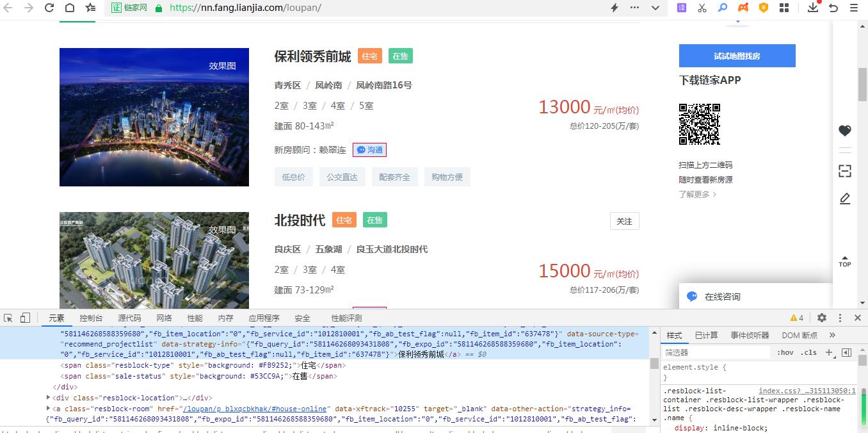Switch to DevTools 安全 tab
868x433 pixels.
point(302,318)
